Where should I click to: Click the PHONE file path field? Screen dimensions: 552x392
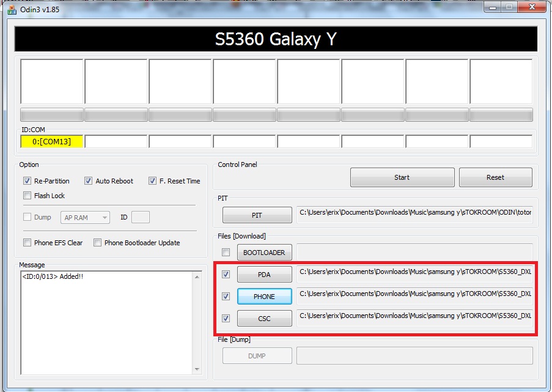(x=414, y=296)
